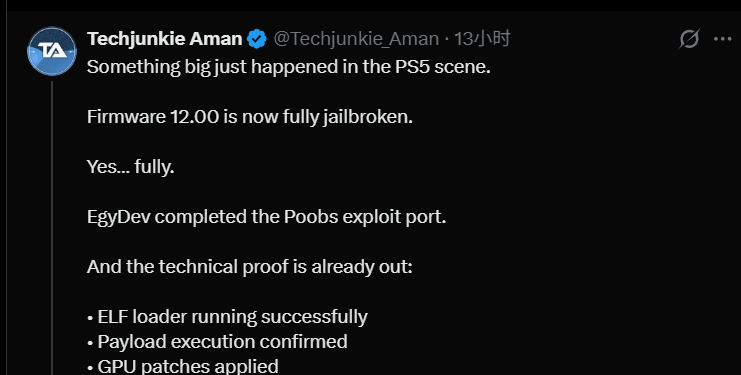Screen dimensions: 741x375
Task: Open the Grok explain-post icon
Action: [x=689, y=39]
